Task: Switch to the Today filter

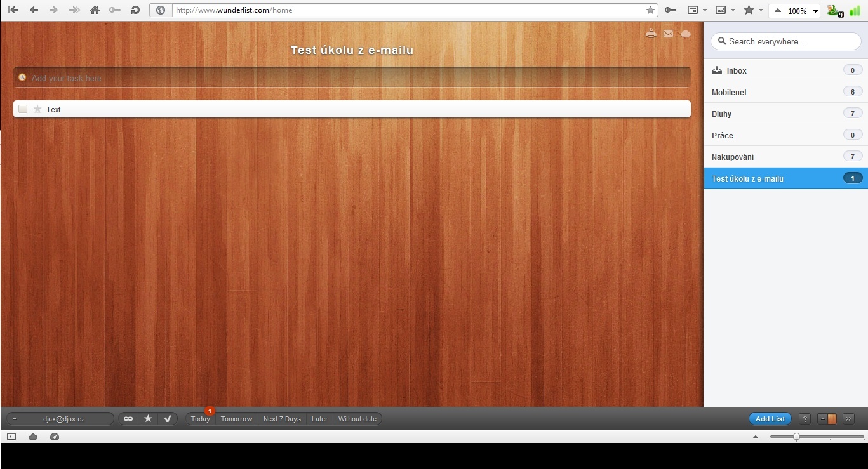Action: (200, 419)
